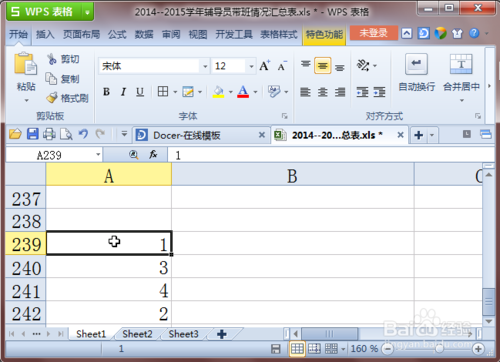Click the zoom slider handle
The image size is (500, 362).
pos(440,349)
